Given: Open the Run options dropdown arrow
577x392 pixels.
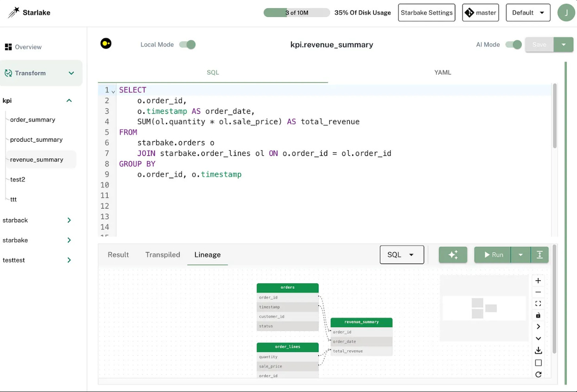Looking at the screenshot, I should pos(520,254).
